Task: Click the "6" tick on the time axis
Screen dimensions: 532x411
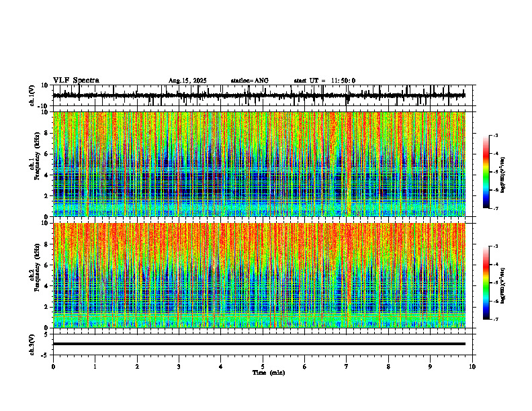Action: point(305,367)
